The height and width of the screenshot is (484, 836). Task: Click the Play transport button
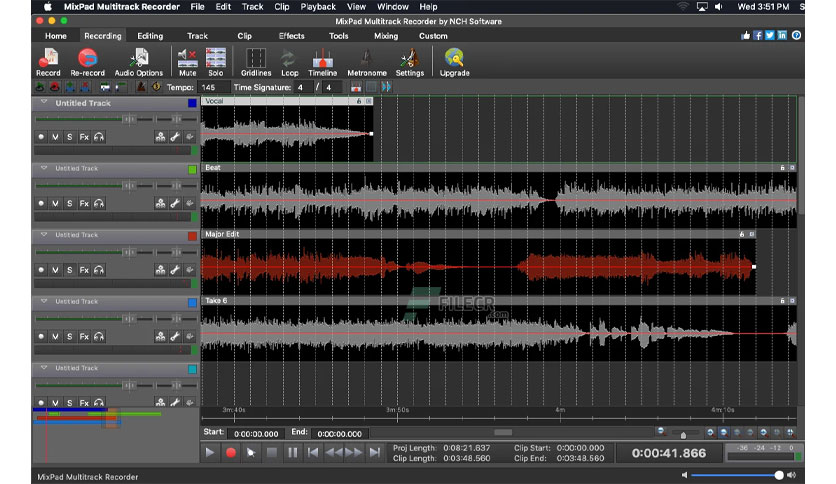pos(210,453)
